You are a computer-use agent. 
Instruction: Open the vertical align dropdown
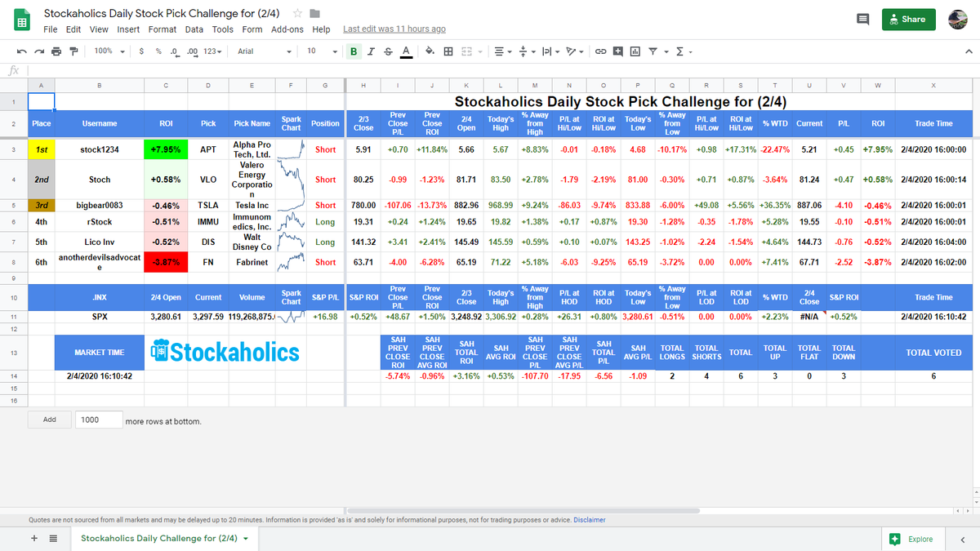point(526,51)
